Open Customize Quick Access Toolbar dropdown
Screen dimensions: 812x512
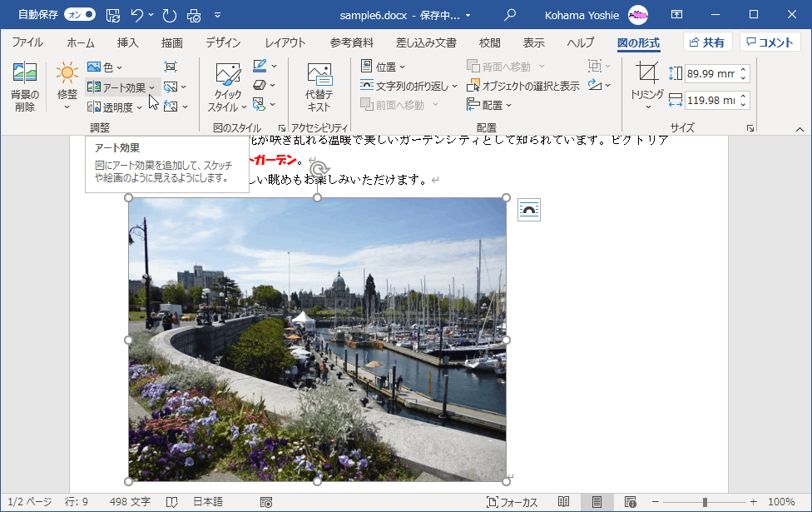217,15
